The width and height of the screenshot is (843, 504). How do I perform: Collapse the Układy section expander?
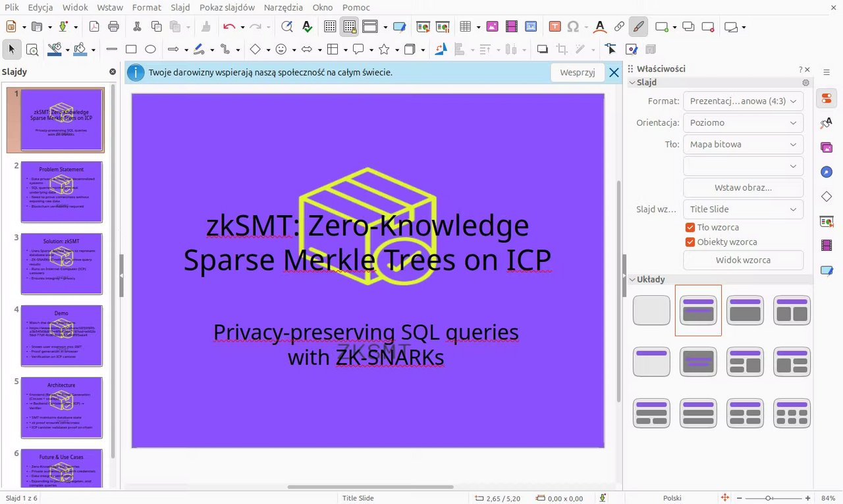[x=632, y=280]
